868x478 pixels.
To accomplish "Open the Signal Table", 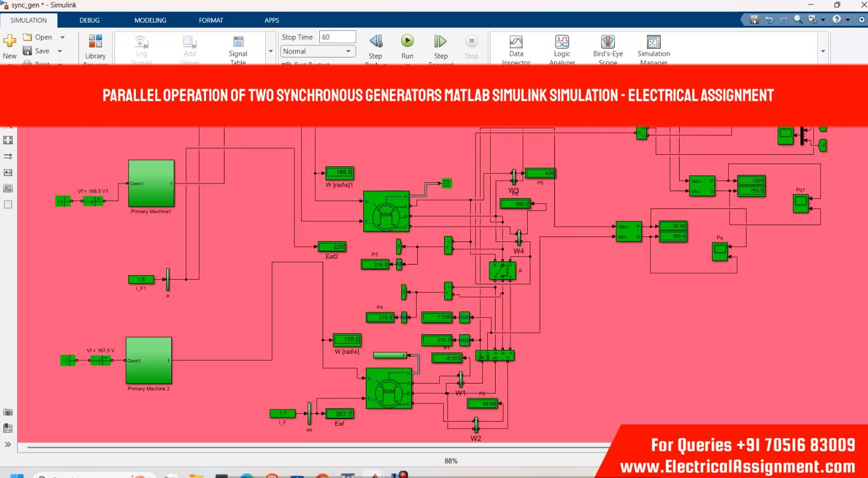I will pyautogui.click(x=238, y=48).
